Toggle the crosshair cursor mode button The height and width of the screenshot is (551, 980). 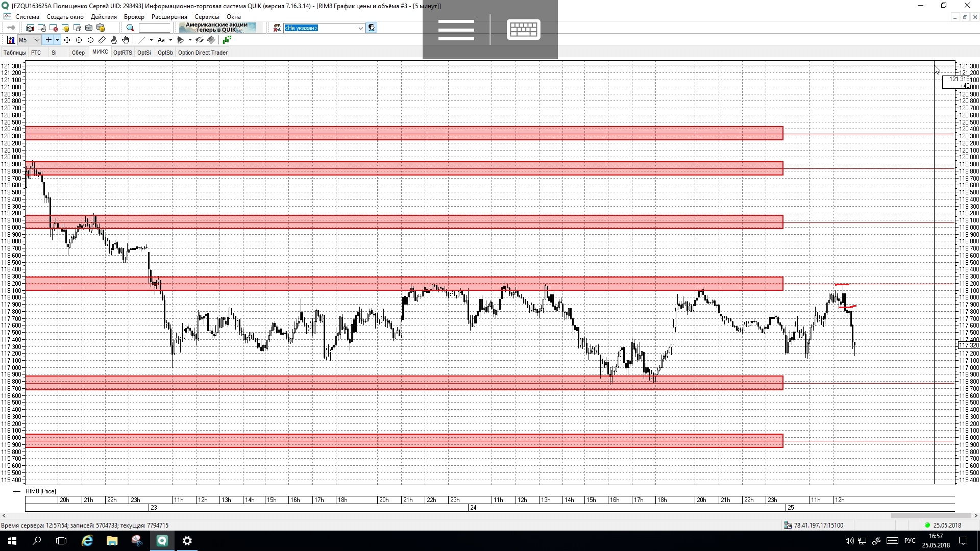tap(48, 40)
